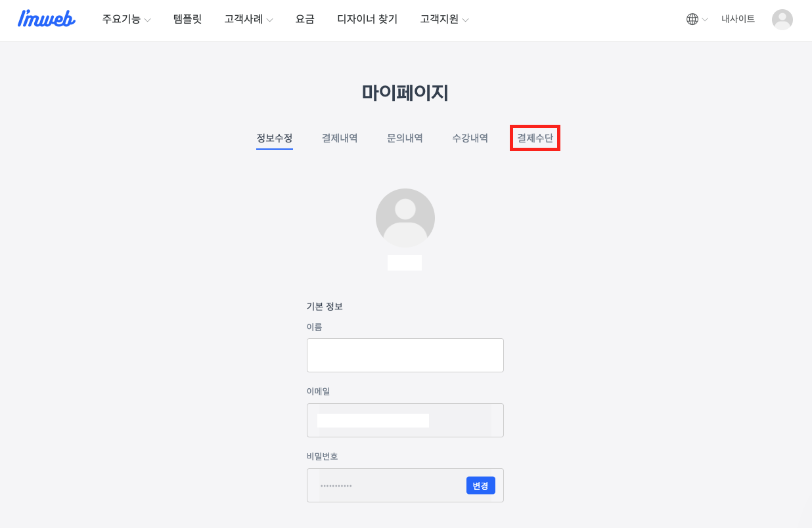The width and height of the screenshot is (812, 528).
Task: Click the 이메일 field
Action: point(405,420)
